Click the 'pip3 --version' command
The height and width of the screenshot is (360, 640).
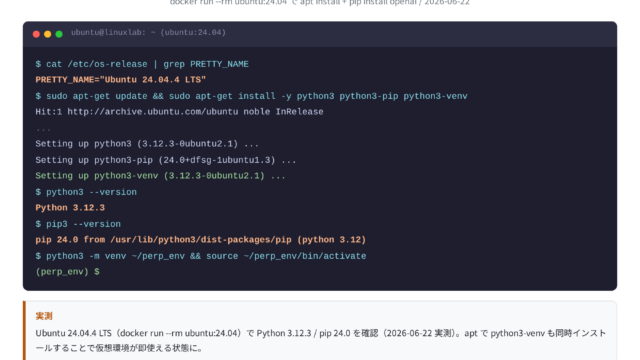pyautogui.click(x=78, y=224)
